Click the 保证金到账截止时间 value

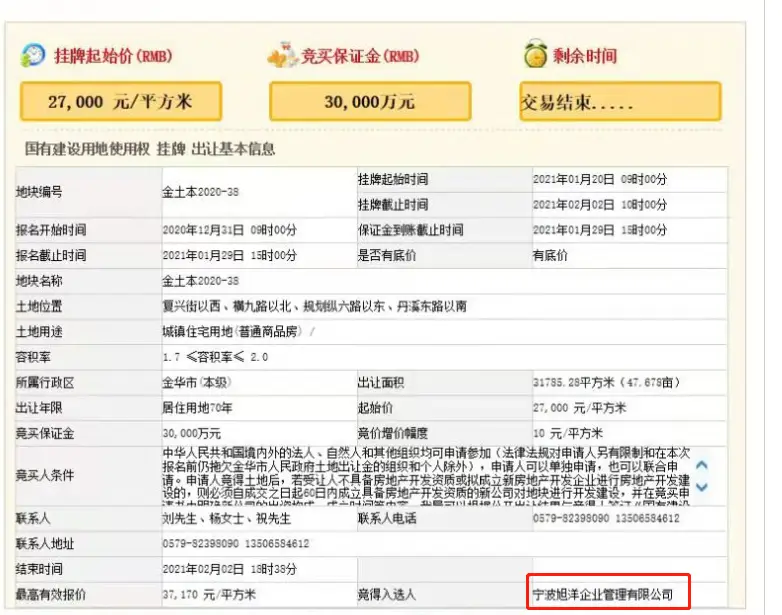pos(599,230)
